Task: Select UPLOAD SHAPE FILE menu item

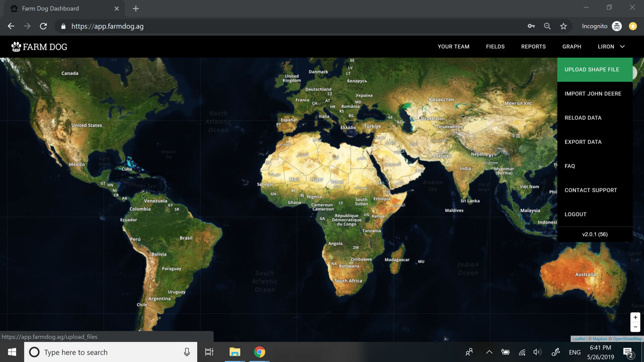Action: click(595, 69)
